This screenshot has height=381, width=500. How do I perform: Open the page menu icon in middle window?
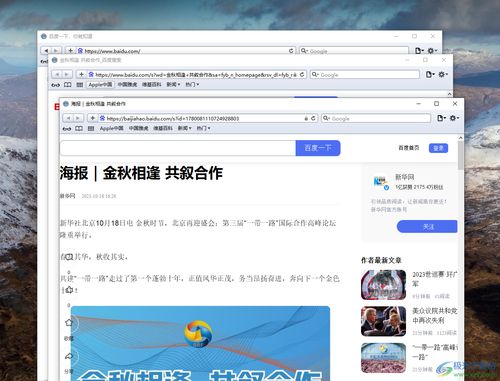[x=430, y=74]
